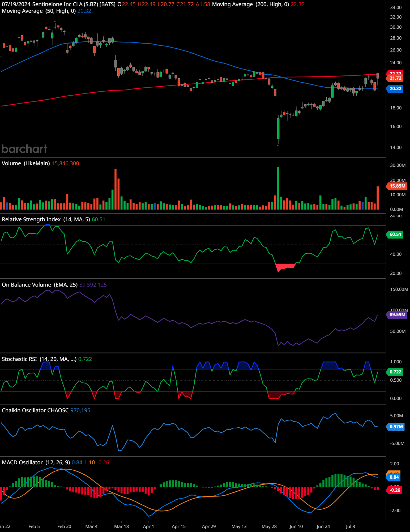
Task: Click the 20.00 RSI axis label
Action: point(396,273)
